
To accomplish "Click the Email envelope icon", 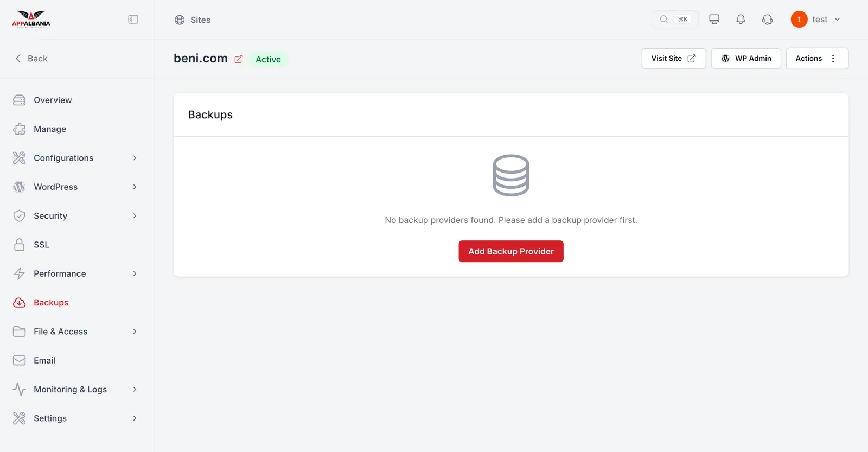I will click(20, 360).
